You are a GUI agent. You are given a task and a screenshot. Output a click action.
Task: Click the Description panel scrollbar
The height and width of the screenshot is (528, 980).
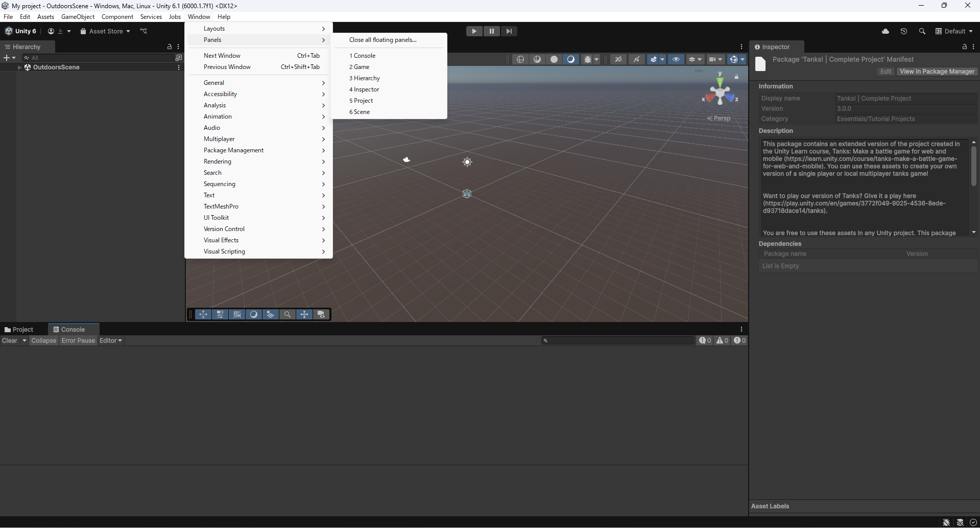click(974, 165)
